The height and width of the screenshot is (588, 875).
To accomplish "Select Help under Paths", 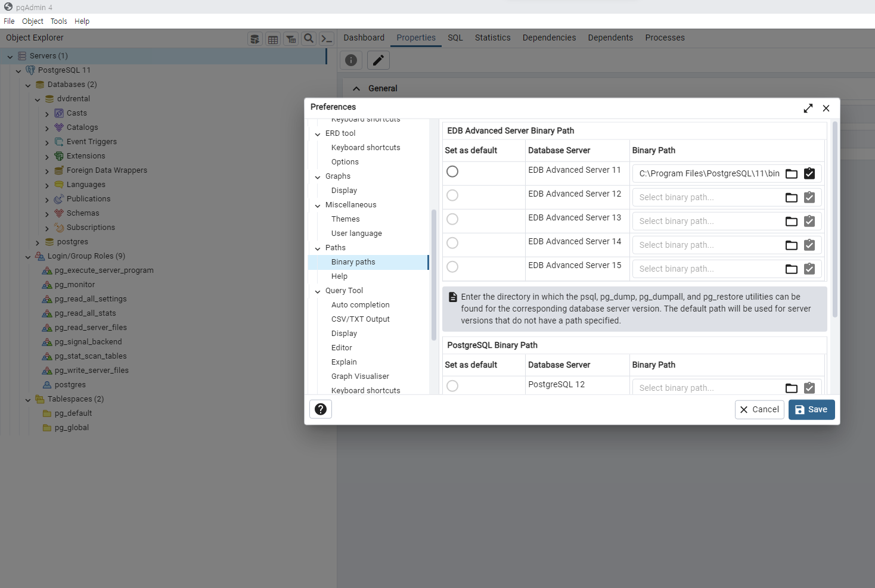I will tap(339, 276).
